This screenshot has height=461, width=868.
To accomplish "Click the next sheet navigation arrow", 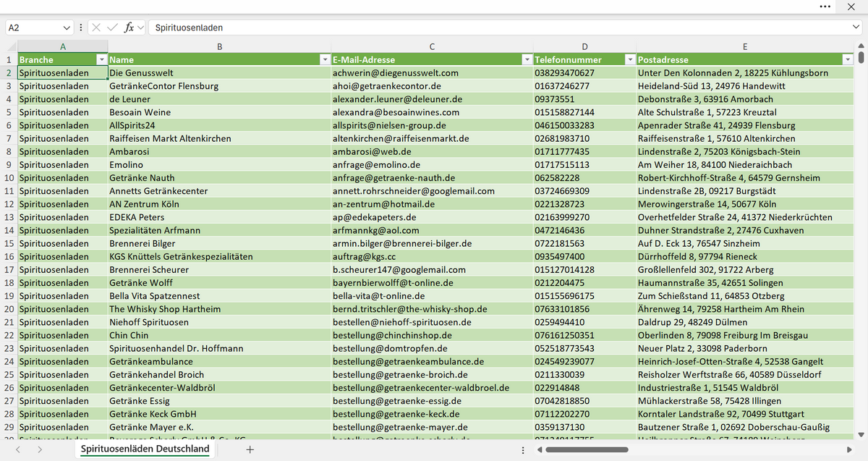I will [x=40, y=449].
